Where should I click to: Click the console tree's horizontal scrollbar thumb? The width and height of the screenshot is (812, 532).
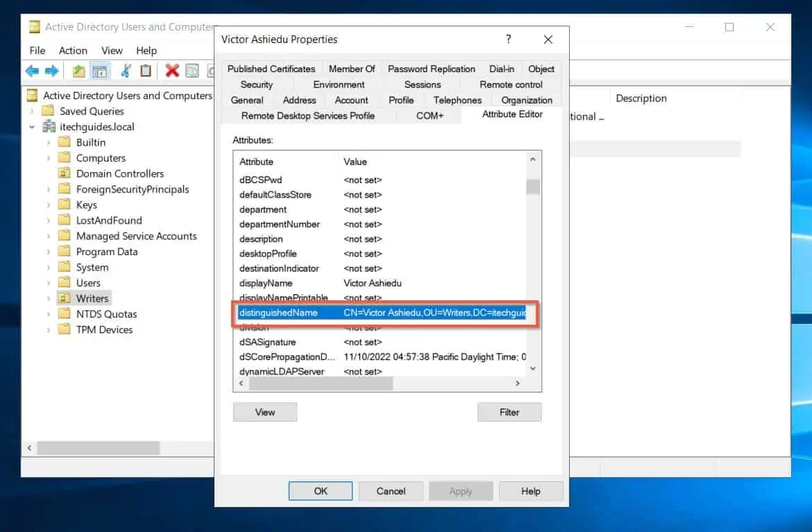pyautogui.click(x=99, y=447)
